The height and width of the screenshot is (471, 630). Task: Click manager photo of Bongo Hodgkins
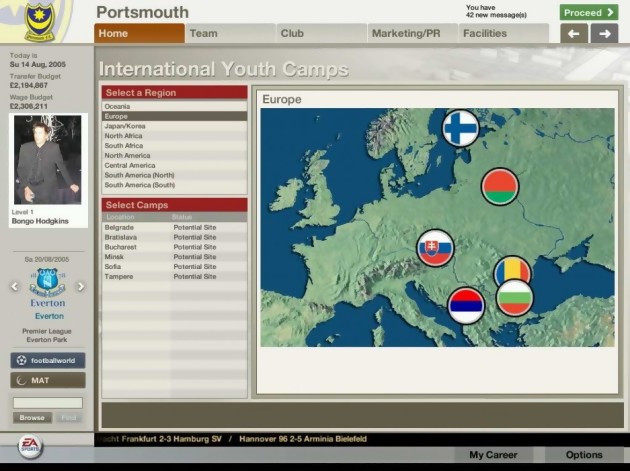pos(47,159)
